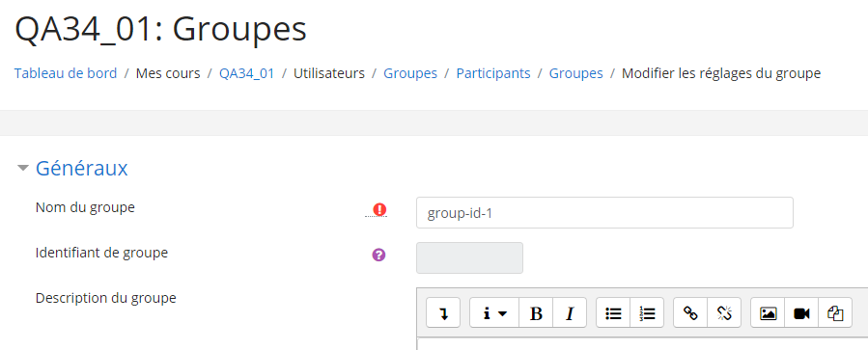
Task: Insert an unordered bullet list
Action: click(613, 313)
